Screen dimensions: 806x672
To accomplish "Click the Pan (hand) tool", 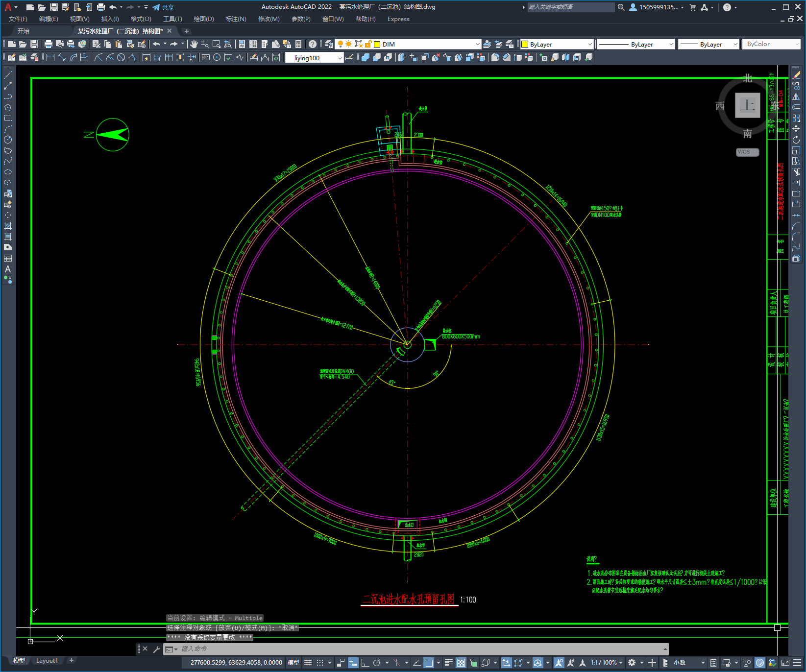I will click(194, 44).
